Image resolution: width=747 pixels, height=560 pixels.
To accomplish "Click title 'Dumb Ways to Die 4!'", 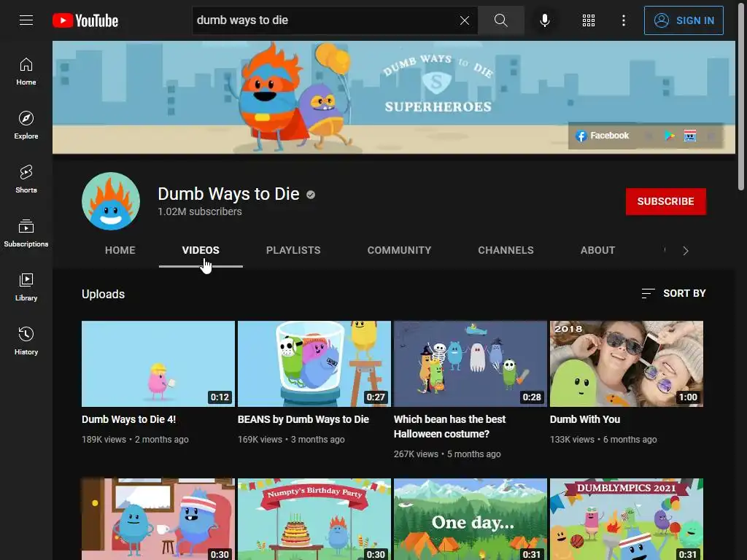I will [128, 419].
